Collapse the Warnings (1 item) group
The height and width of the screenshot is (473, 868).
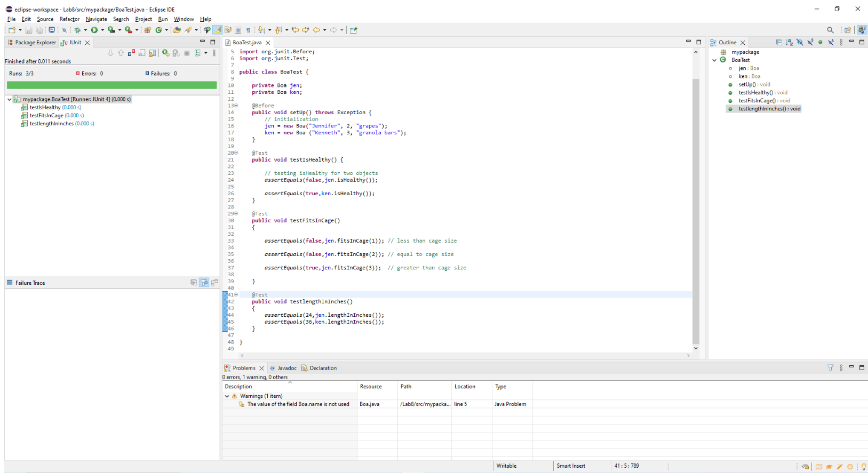point(227,396)
